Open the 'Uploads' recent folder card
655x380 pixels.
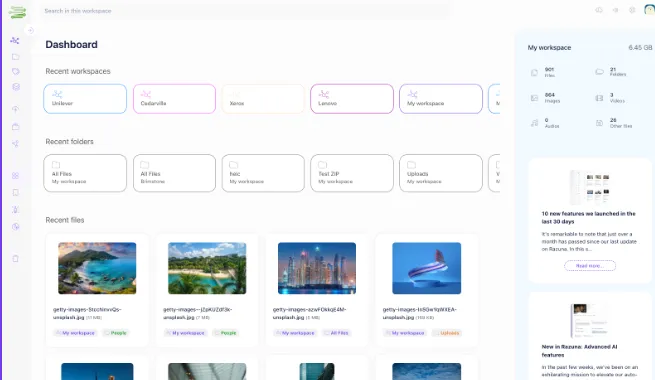point(441,173)
